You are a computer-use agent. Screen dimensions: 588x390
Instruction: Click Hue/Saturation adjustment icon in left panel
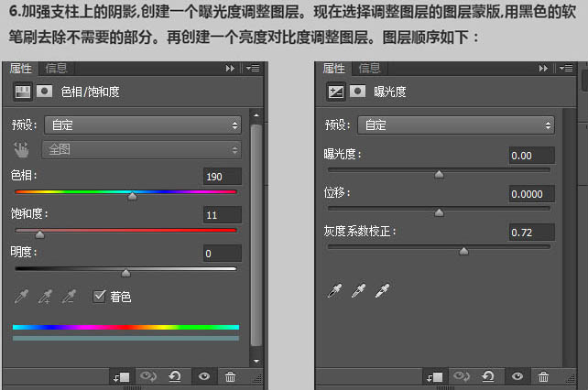tap(23, 92)
